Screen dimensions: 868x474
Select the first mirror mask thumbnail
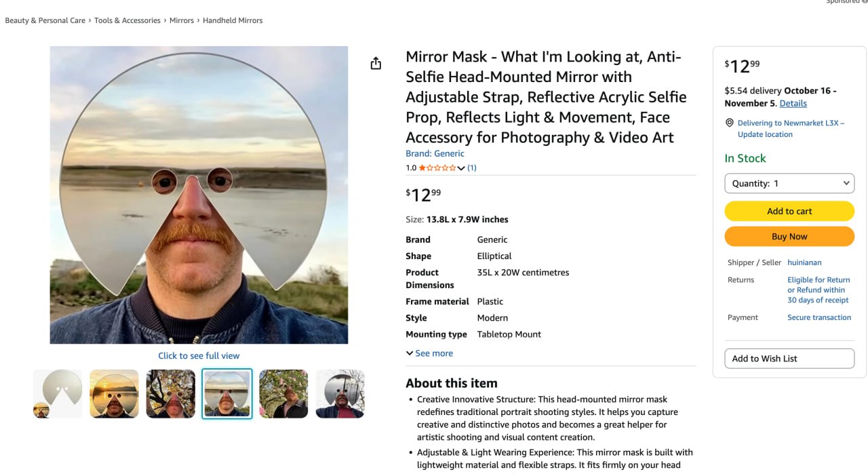click(58, 394)
